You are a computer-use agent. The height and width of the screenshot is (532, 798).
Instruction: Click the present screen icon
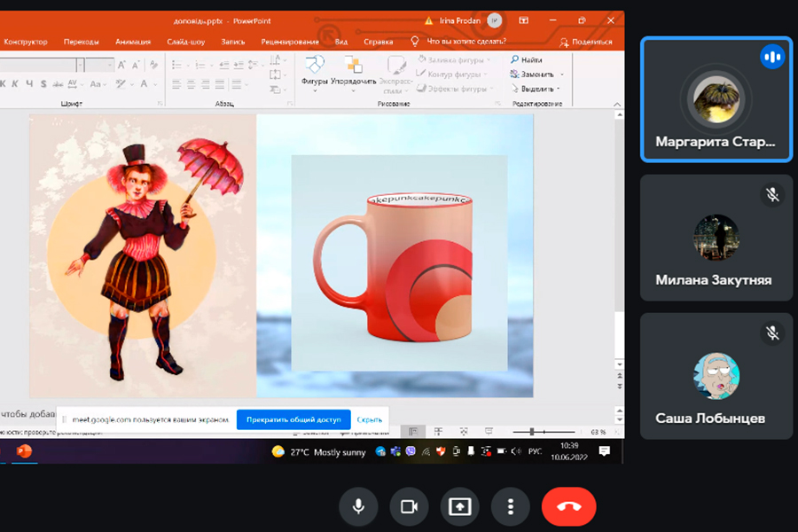point(459,506)
